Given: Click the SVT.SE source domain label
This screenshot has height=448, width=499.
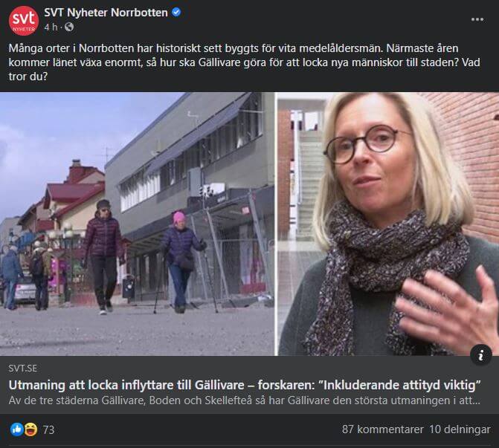Looking at the screenshot, I should [x=22, y=369].
